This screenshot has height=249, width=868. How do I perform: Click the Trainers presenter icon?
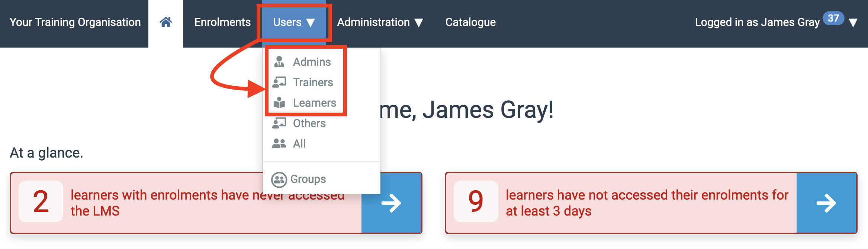(x=279, y=82)
